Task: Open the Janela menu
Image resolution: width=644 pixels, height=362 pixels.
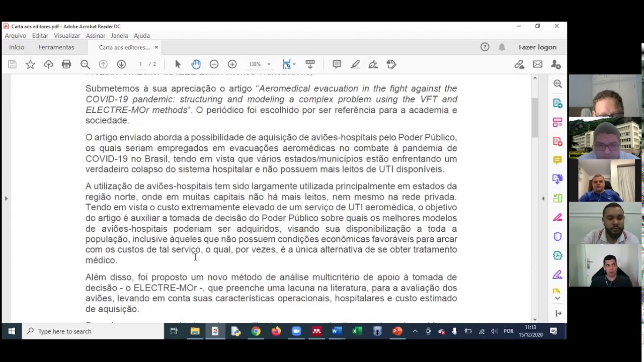Action: tap(119, 36)
